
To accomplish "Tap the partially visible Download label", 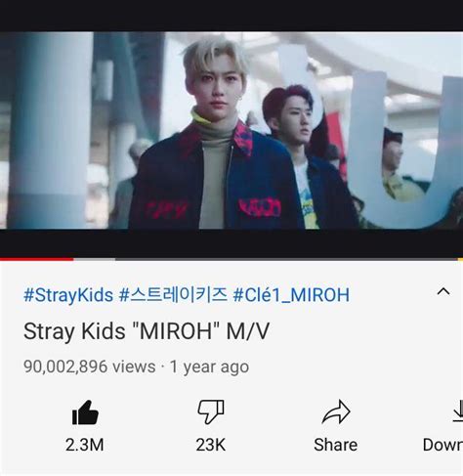I will (x=442, y=445).
